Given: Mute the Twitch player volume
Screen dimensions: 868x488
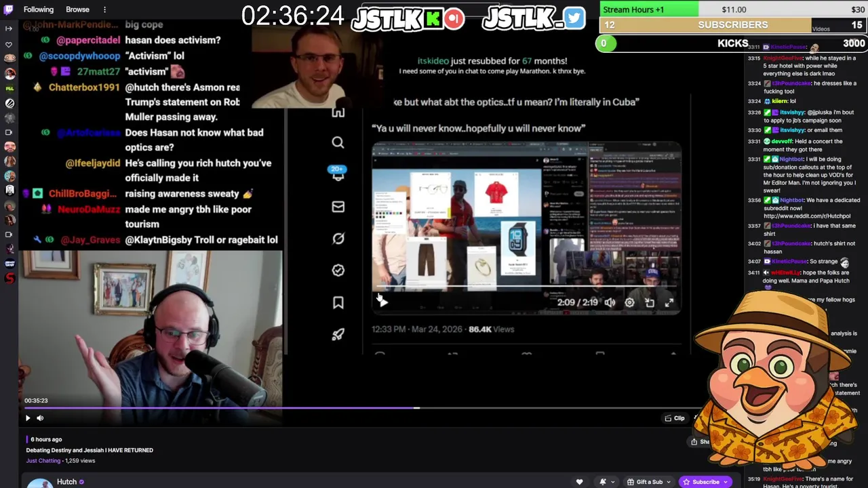Looking at the screenshot, I should pos(40,418).
